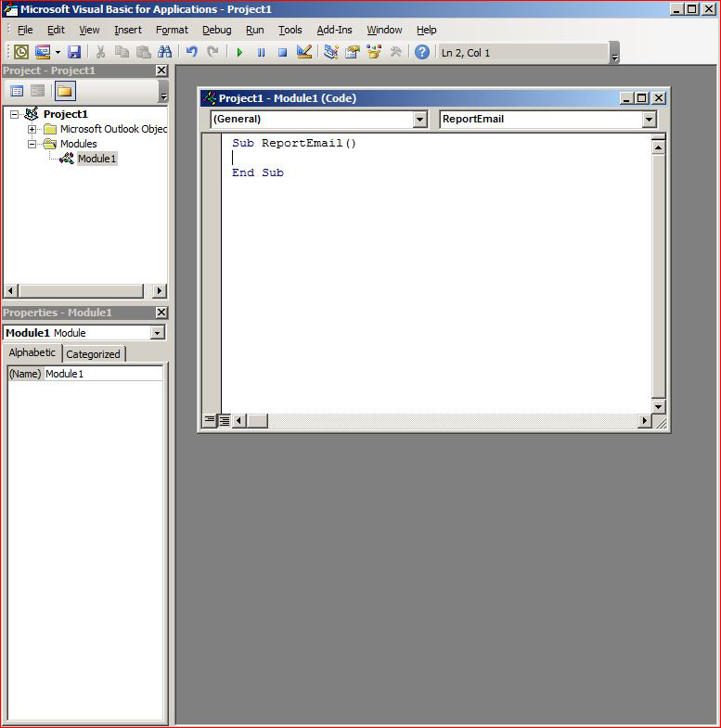Open the File menu
Image resolution: width=721 pixels, height=728 pixels.
point(25,30)
